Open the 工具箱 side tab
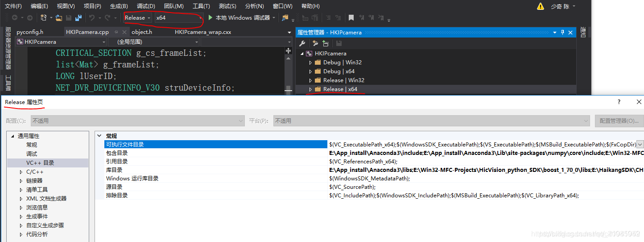Image resolution: width=644 pixels, height=242 pixels. [x=8, y=83]
